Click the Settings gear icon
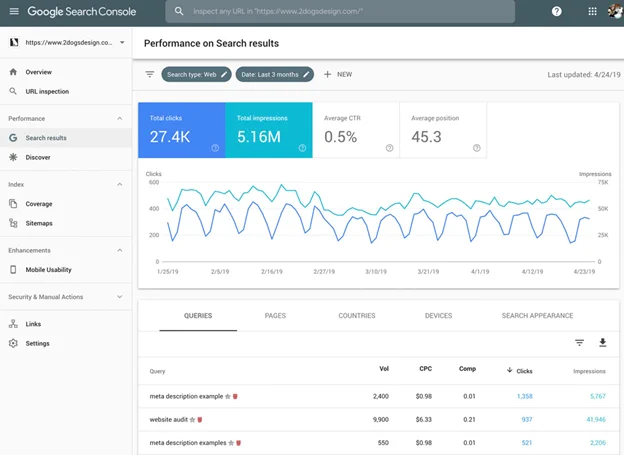 [x=13, y=343]
